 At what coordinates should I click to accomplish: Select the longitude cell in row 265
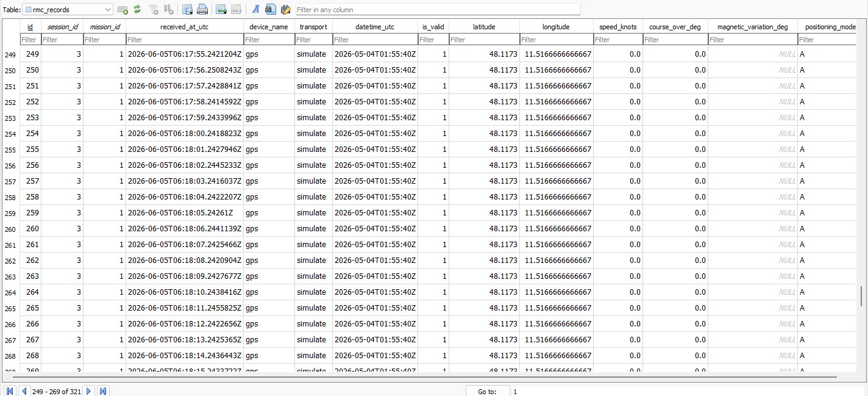click(x=557, y=308)
